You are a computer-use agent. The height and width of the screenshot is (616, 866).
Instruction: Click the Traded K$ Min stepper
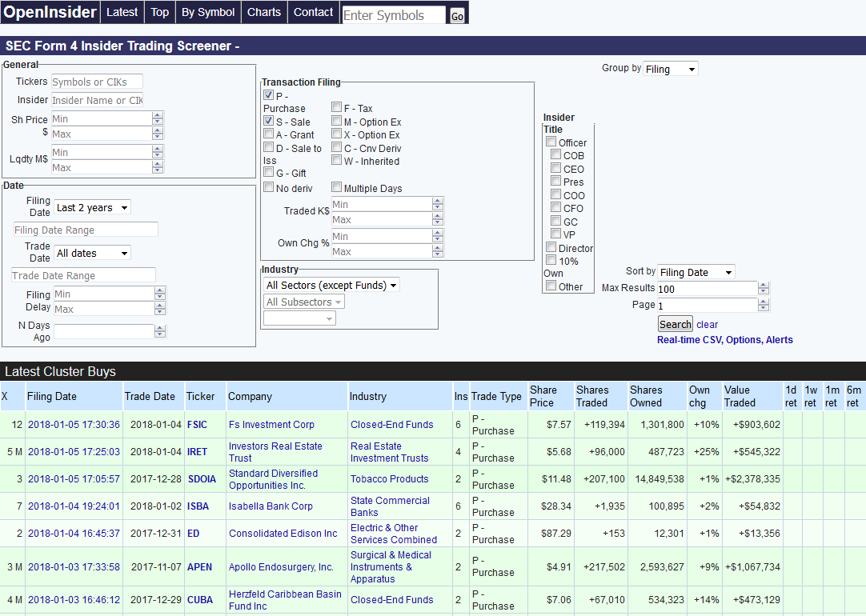click(x=438, y=204)
